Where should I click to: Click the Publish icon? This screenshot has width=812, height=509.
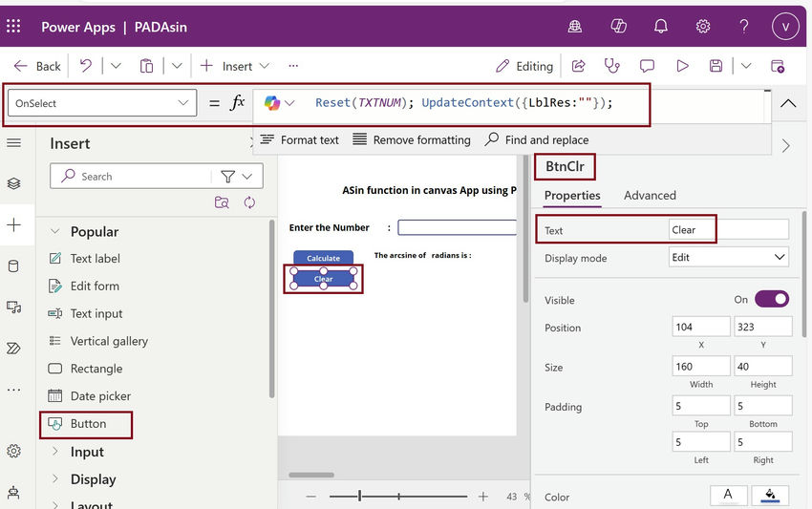pyautogui.click(x=778, y=66)
